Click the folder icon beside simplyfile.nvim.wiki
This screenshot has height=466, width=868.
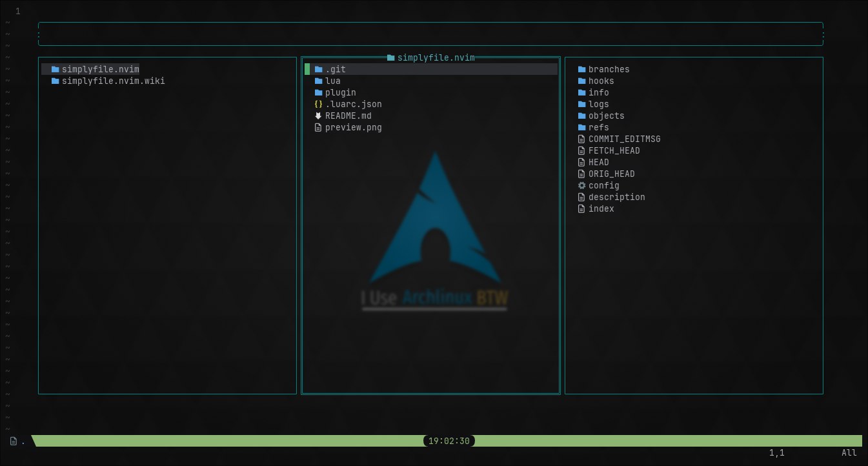(55, 81)
